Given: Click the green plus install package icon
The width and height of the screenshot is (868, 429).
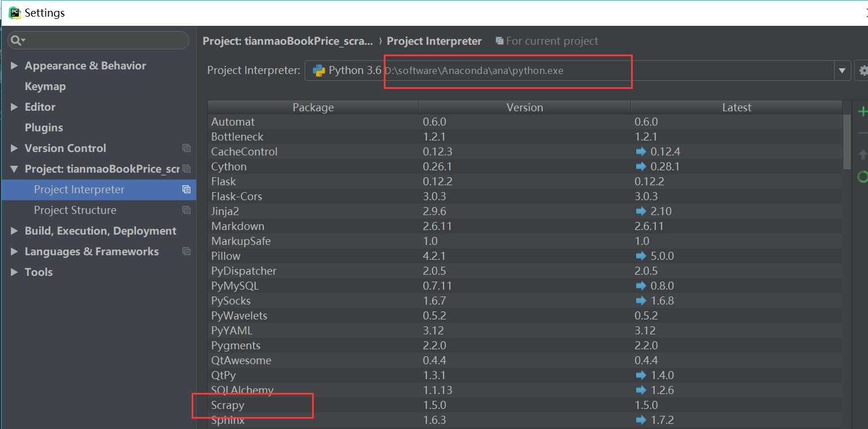Looking at the screenshot, I should (x=862, y=111).
